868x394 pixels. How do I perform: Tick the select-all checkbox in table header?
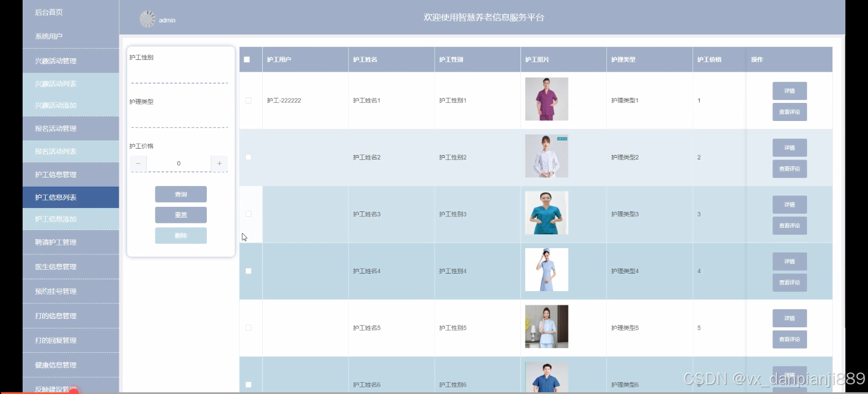(x=247, y=59)
